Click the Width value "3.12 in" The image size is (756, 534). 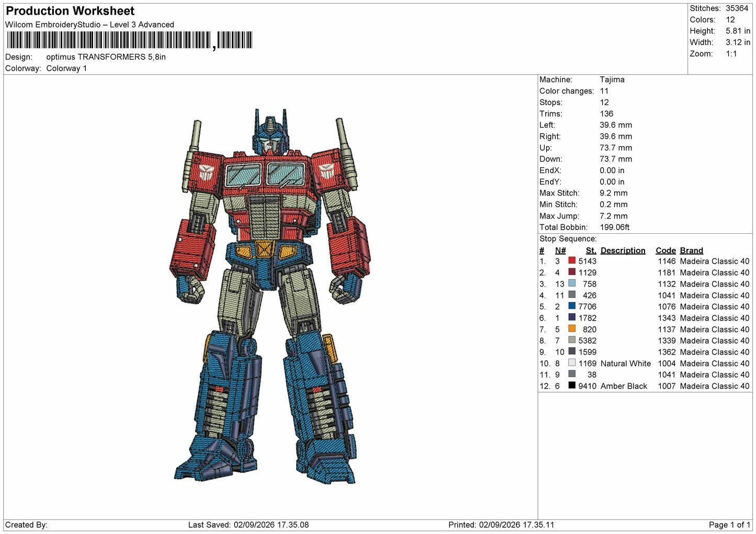(738, 42)
